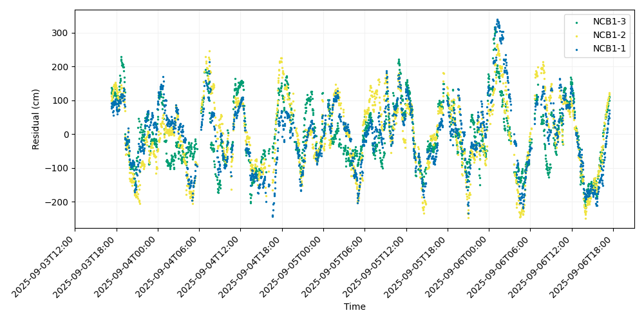Click the NCB1-2 legend label
Screen dimensions: 644x322
(x=609, y=35)
